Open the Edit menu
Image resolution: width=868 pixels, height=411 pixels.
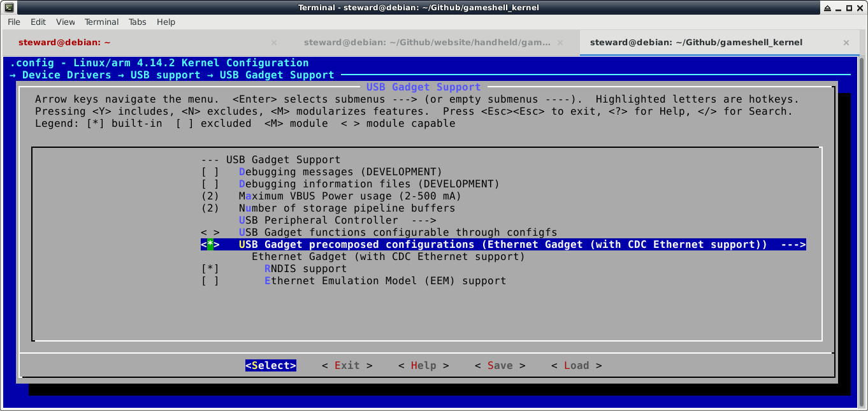click(x=38, y=22)
